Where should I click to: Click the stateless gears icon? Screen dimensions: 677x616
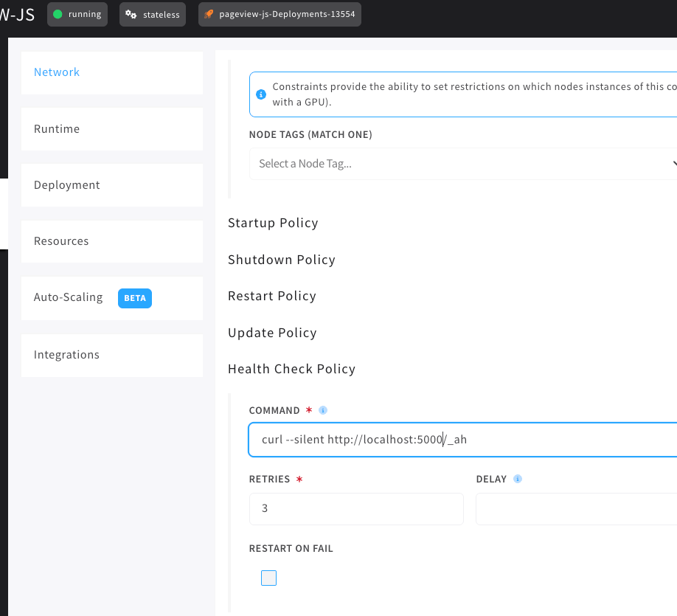(131, 14)
